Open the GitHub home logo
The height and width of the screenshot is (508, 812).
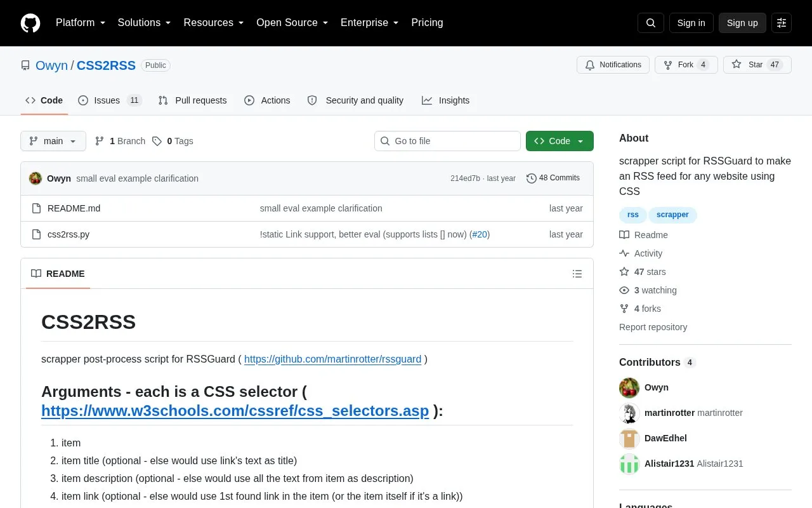[30, 23]
